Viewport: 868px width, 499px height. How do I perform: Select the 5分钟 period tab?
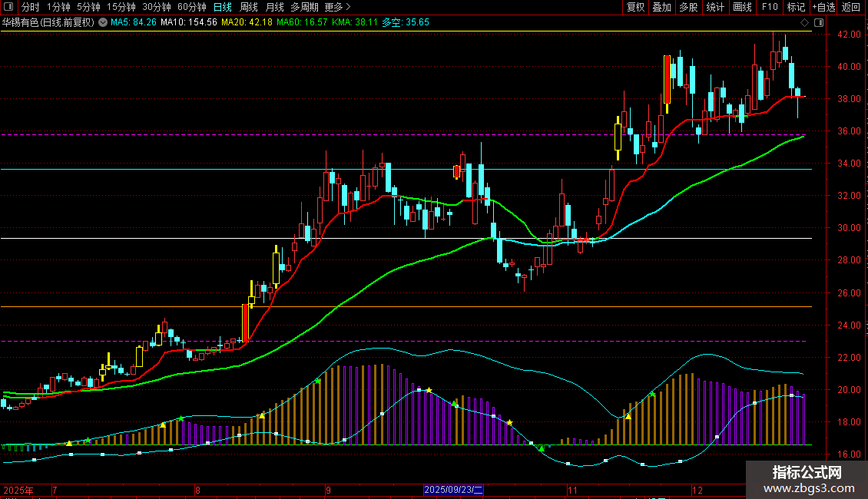coord(88,7)
